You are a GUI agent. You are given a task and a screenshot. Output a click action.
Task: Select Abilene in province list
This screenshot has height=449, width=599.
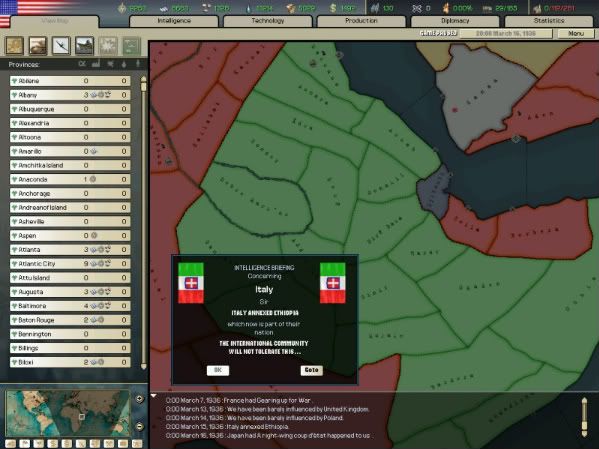(x=70, y=81)
